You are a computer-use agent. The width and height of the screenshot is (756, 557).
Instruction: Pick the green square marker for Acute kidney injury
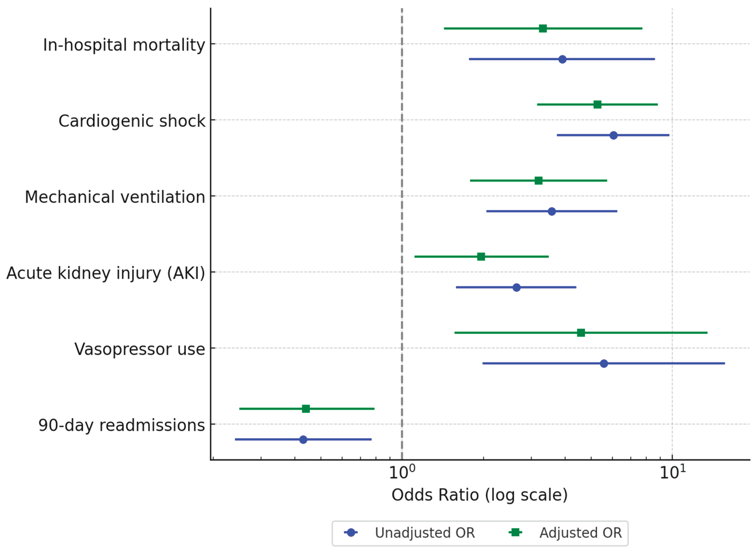click(x=481, y=257)
